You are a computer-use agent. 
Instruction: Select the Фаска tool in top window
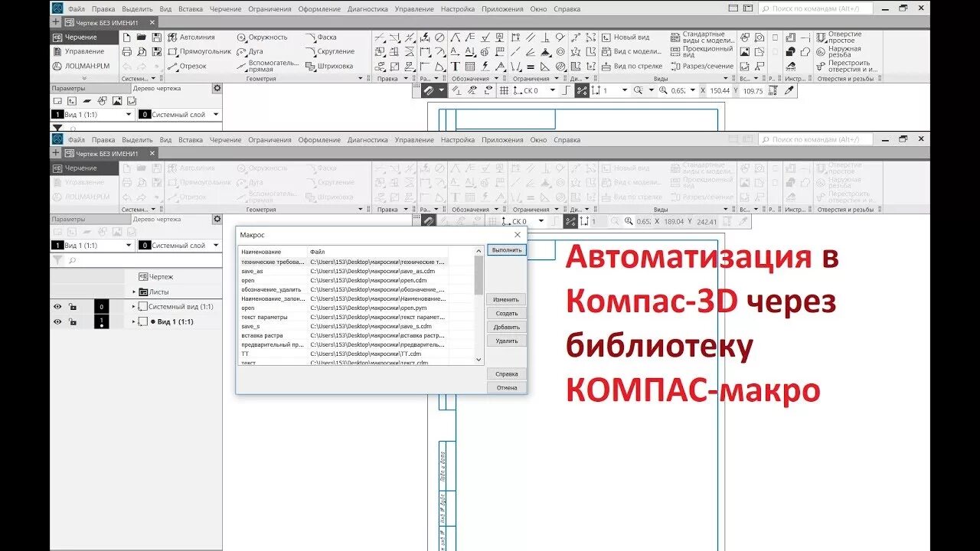tap(322, 37)
